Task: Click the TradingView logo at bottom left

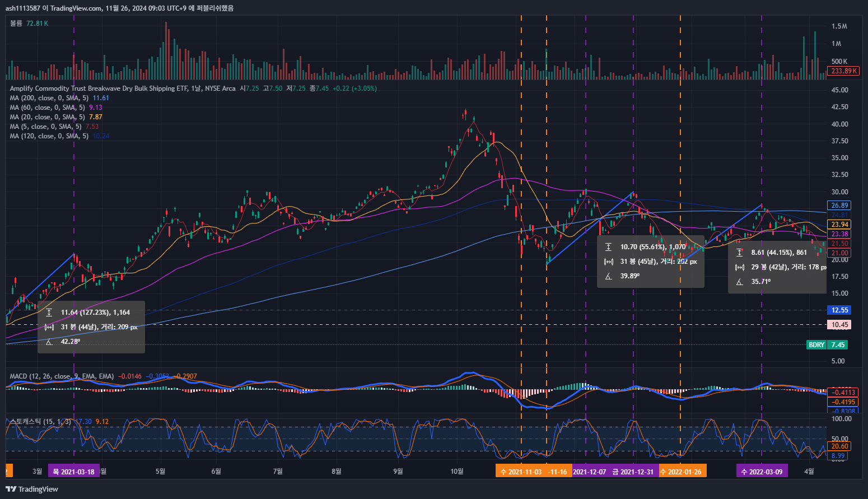Action: [x=32, y=489]
